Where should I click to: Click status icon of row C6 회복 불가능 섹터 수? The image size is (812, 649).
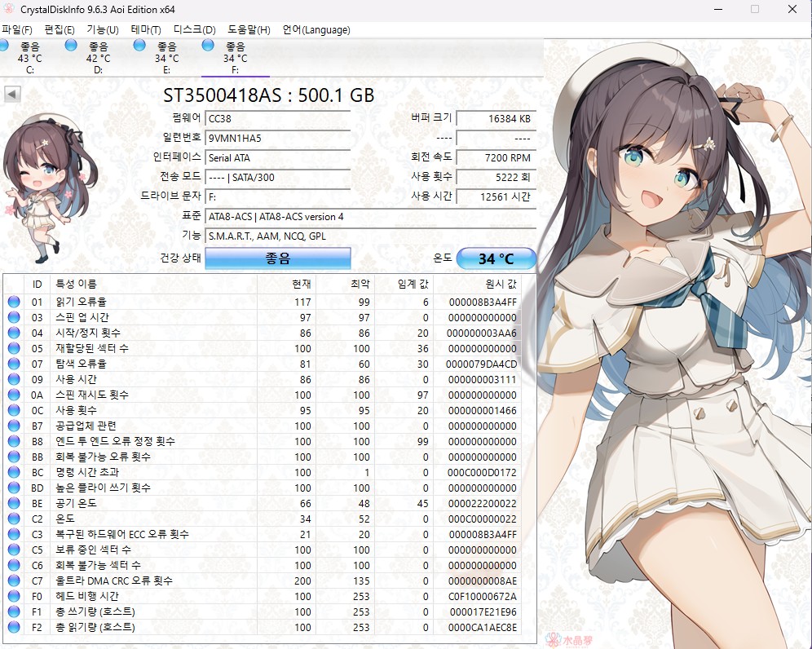click(x=14, y=565)
